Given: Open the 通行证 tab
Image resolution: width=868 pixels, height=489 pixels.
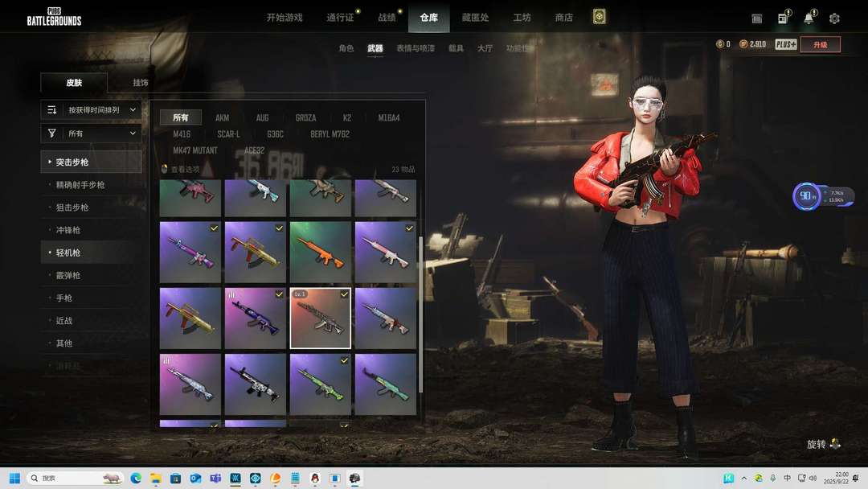Looking at the screenshot, I should coord(340,18).
